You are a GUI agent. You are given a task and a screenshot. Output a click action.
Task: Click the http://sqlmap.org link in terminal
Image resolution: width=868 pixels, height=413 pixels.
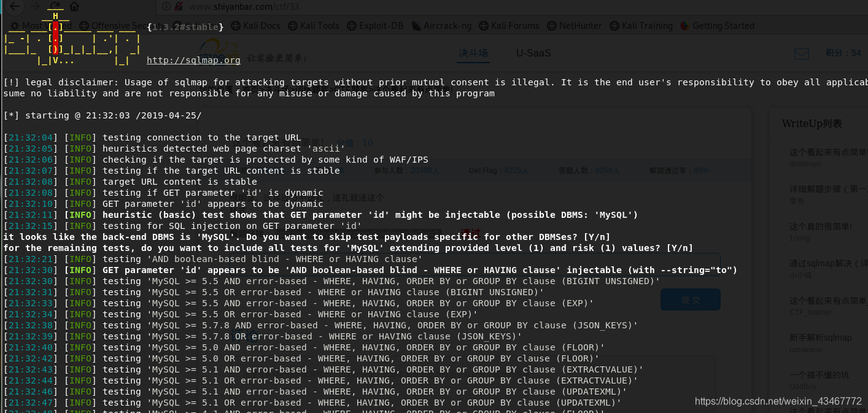193,60
